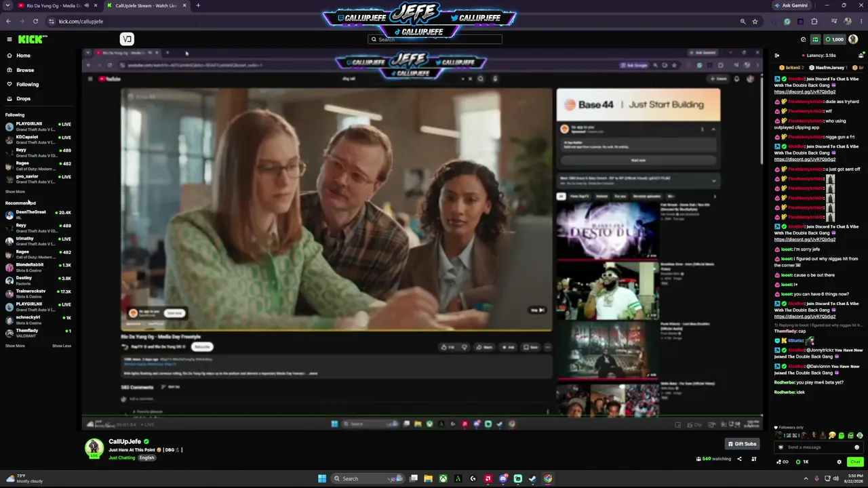Viewport: 868px width, 488px height.
Task: Click the Gift Subs button
Action: point(742,444)
